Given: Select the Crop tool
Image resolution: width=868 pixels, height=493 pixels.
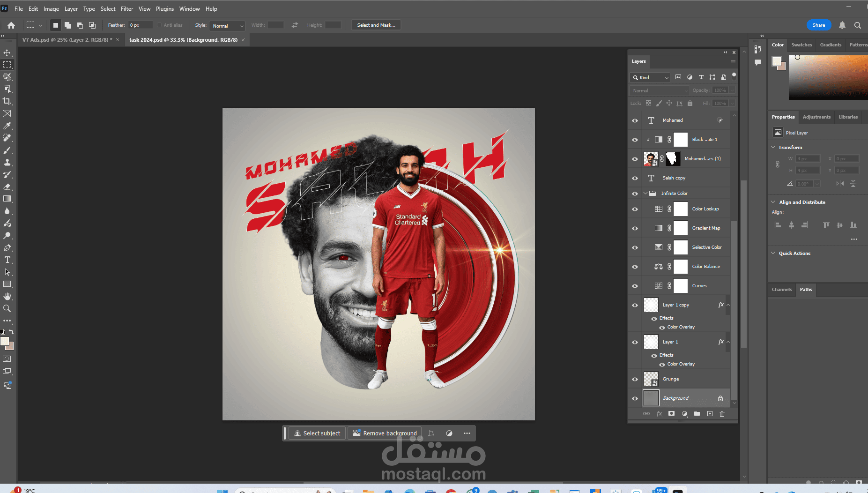Looking at the screenshot, I should (7, 101).
